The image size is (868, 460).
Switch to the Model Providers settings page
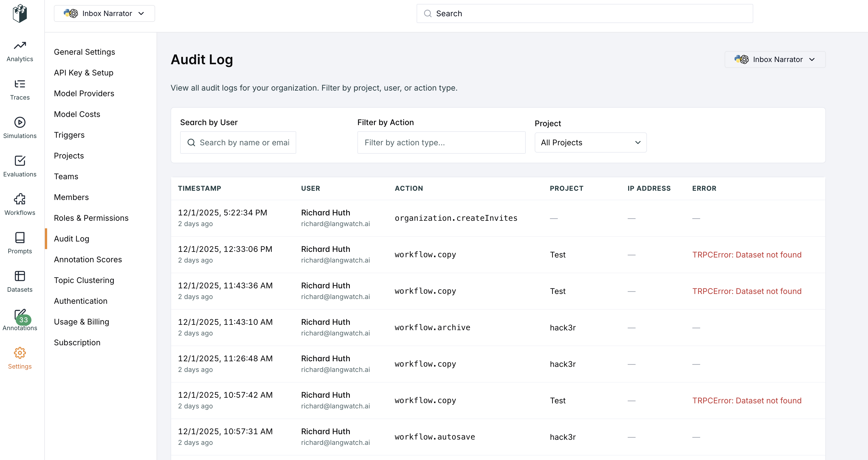pyautogui.click(x=84, y=93)
